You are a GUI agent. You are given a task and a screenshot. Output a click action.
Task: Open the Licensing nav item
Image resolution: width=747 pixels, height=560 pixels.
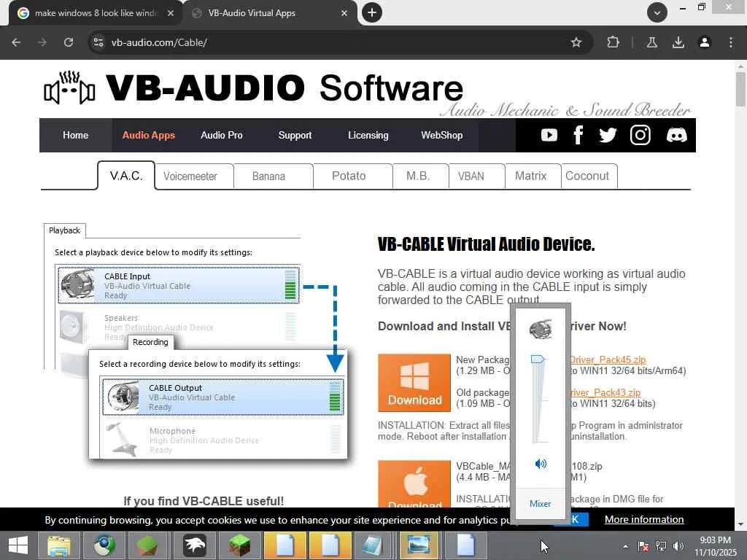pos(368,135)
